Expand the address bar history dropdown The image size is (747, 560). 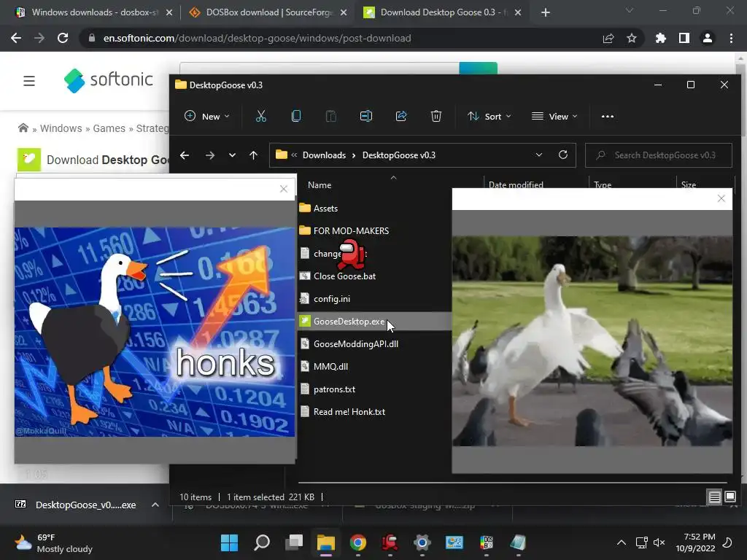pyautogui.click(x=539, y=155)
